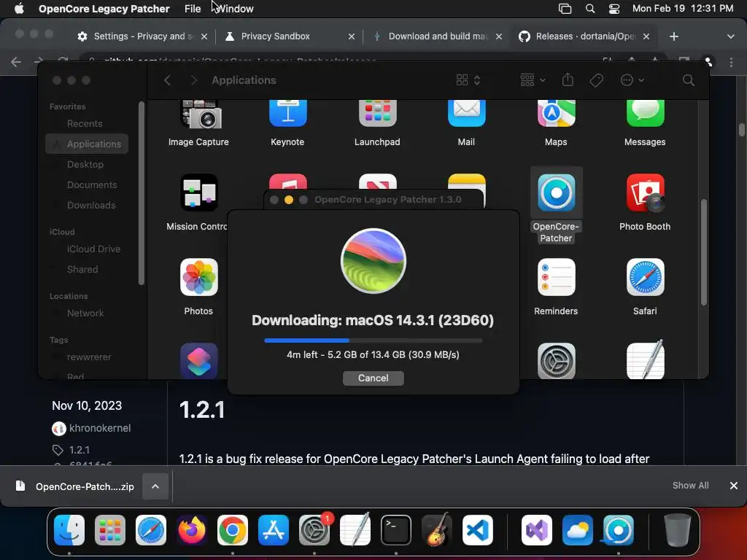Expand Chrome tab search chevron
The height and width of the screenshot is (560, 747).
(x=730, y=36)
